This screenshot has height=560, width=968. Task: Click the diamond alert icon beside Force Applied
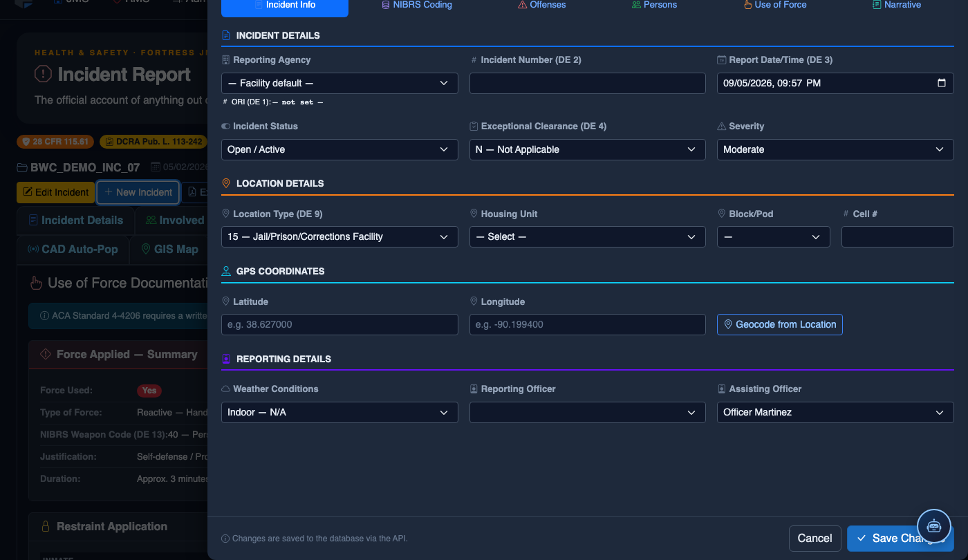[46, 354]
